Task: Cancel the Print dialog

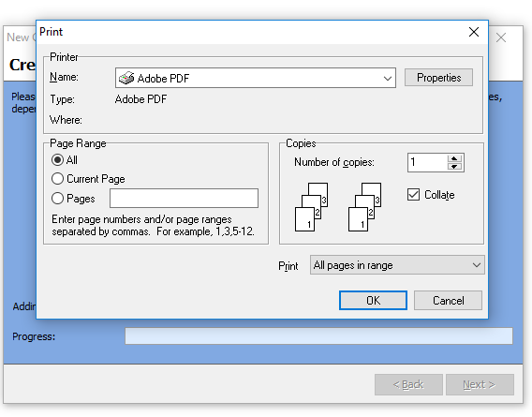Action: pos(448,300)
